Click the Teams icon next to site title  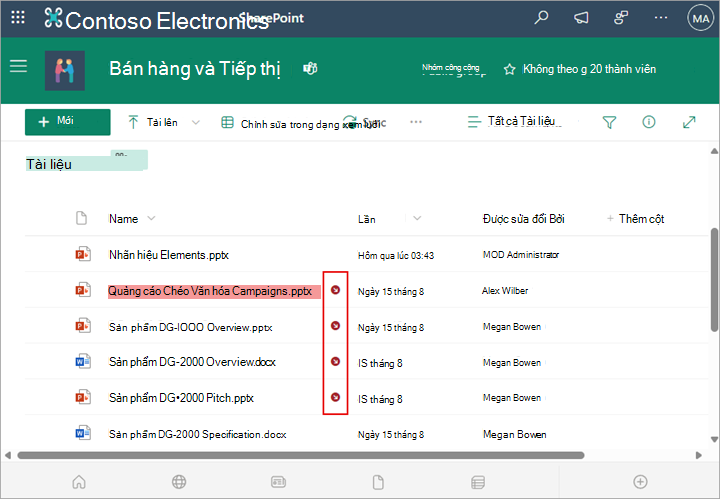click(310, 69)
